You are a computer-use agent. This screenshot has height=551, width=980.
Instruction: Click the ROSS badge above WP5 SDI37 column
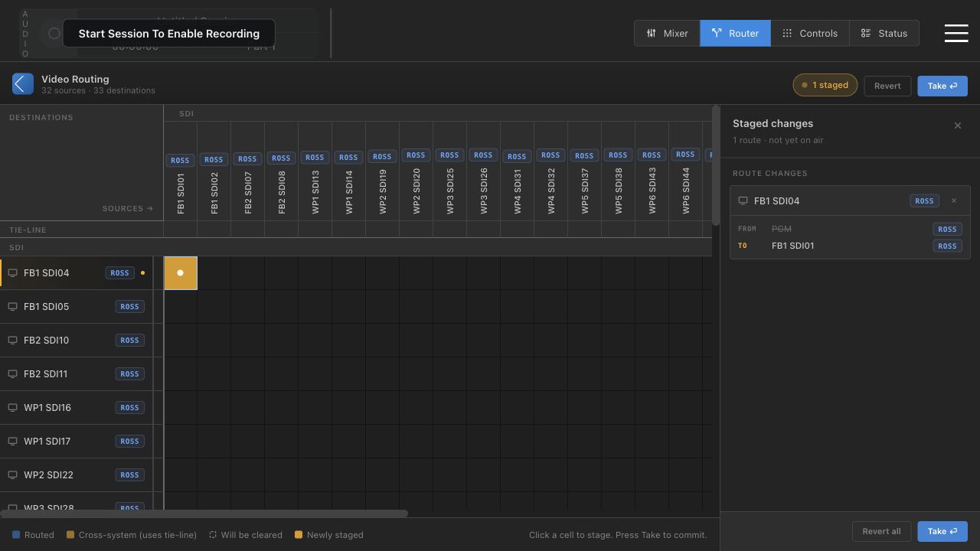pyautogui.click(x=584, y=155)
